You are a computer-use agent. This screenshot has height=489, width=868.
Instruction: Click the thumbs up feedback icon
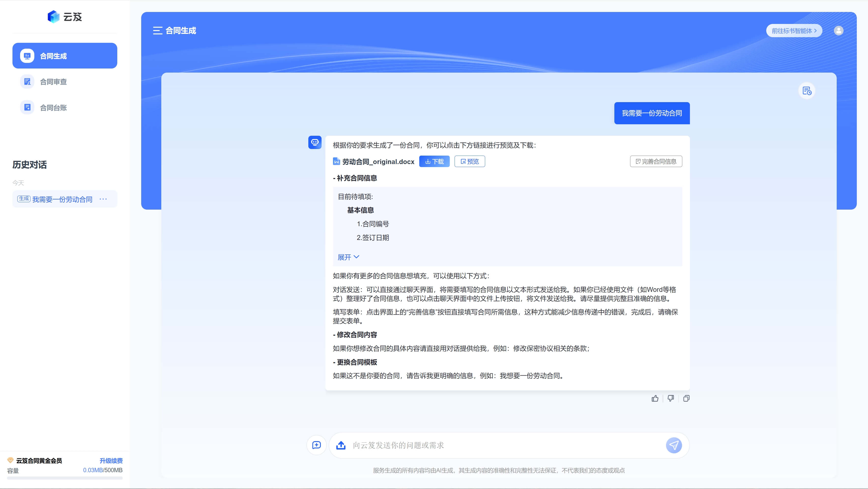655,398
